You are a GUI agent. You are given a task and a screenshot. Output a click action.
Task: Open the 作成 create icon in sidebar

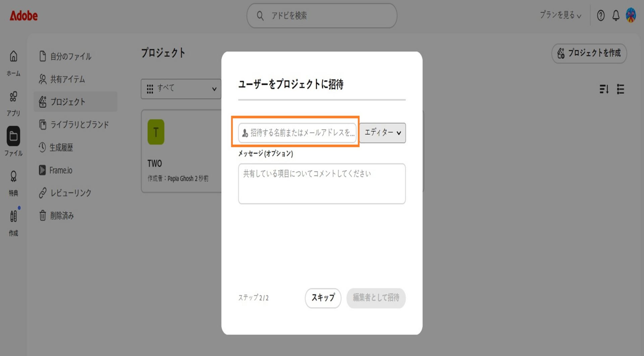click(13, 216)
